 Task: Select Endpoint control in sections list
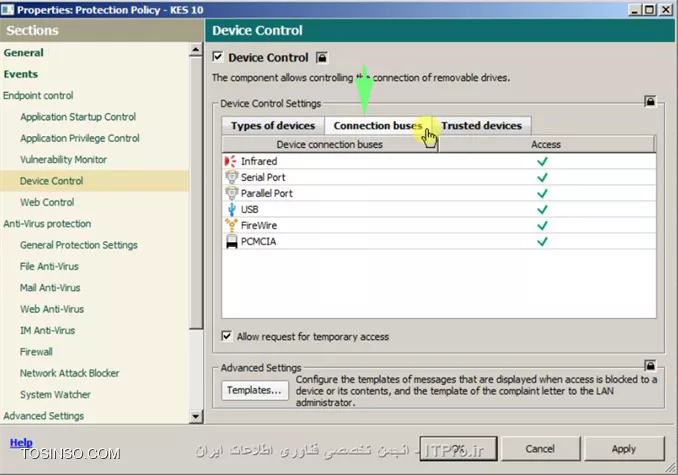pyautogui.click(x=38, y=96)
